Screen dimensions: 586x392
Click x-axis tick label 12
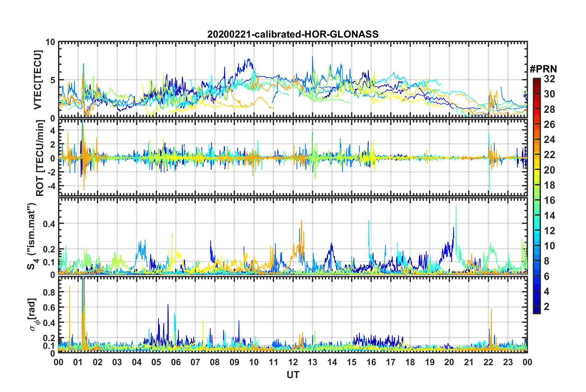[293, 362]
